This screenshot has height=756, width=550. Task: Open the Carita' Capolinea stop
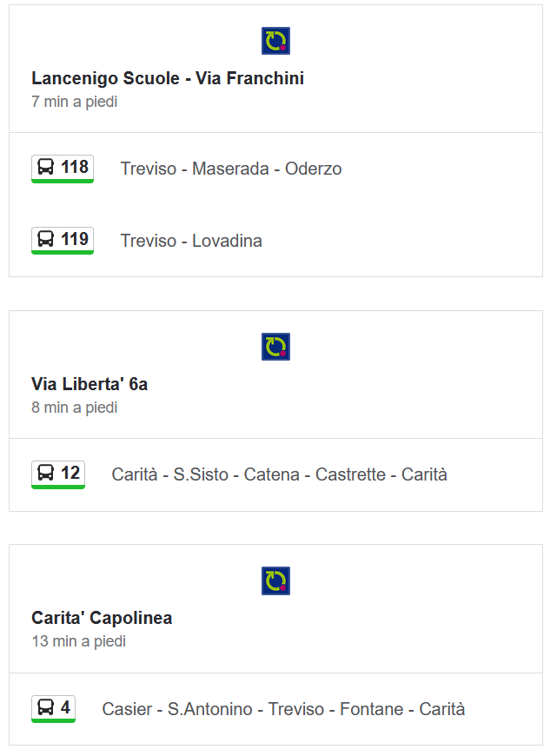coord(102,618)
